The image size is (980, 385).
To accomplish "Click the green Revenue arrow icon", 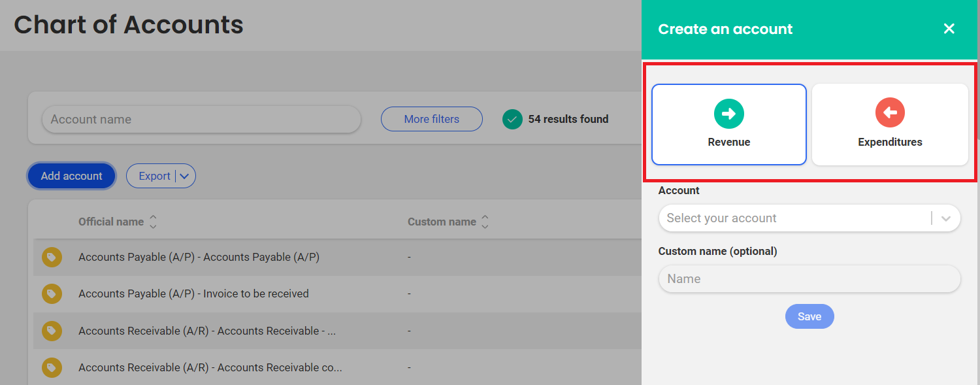I will click(728, 114).
